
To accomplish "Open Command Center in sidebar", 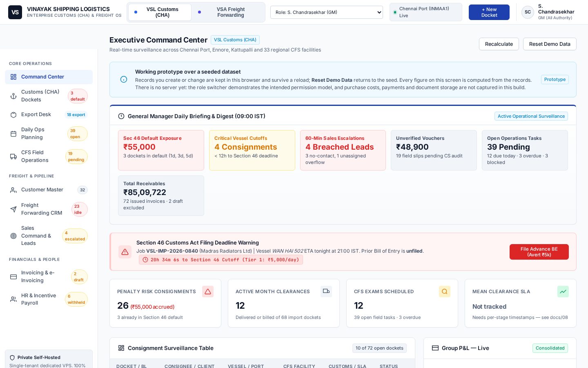I will tap(49, 77).
